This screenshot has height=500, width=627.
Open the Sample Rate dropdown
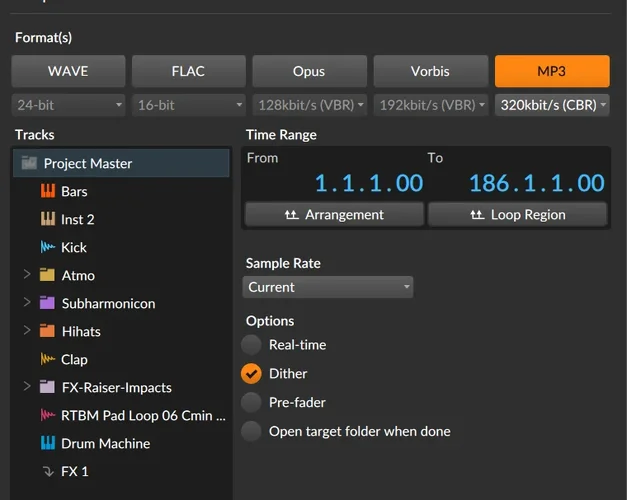pos(328,287)
